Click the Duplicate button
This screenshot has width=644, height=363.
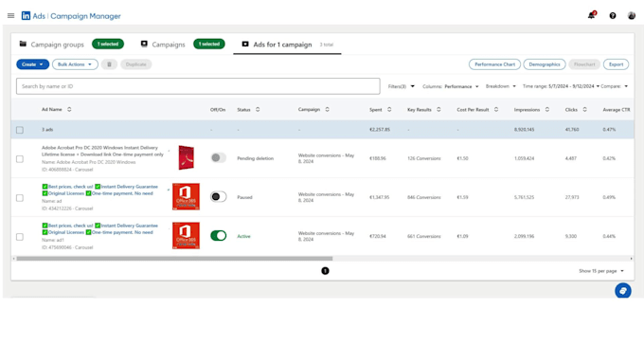point(136,64)
